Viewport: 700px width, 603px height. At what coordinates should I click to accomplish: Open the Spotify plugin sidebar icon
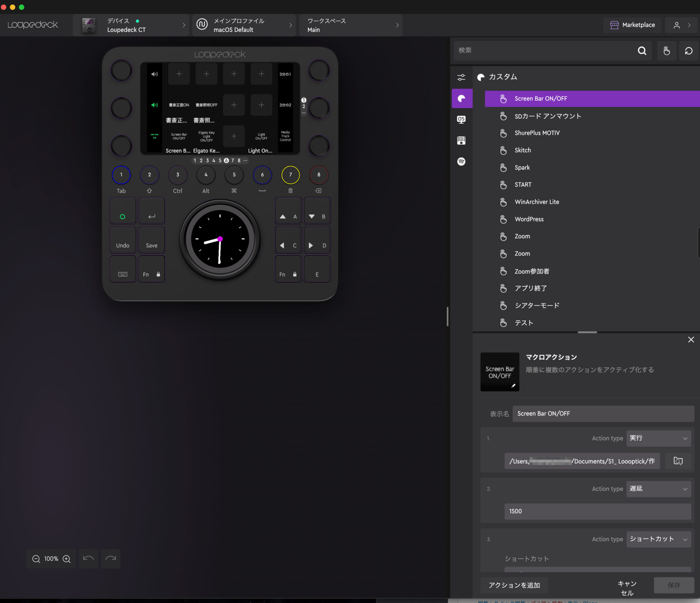[x=461, y=161]
